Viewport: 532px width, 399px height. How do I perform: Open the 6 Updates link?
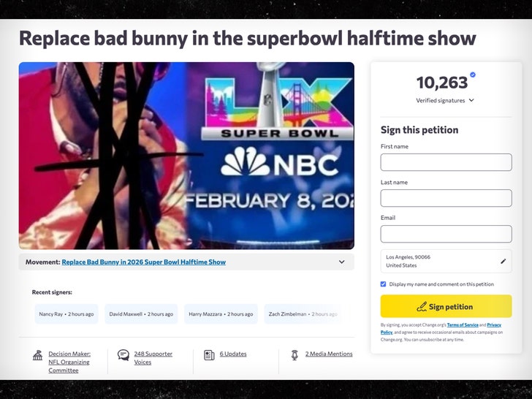click(233, 354)
